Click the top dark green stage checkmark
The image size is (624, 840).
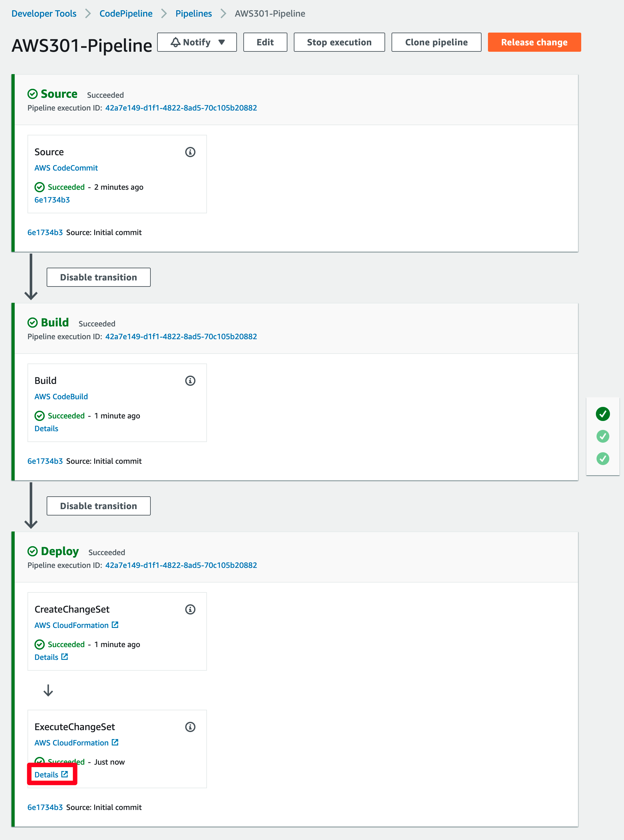(x=603, y=414)
